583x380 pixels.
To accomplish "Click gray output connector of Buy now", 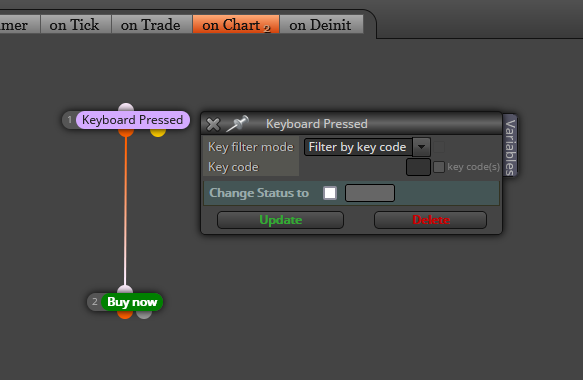I will coord(144,315).
